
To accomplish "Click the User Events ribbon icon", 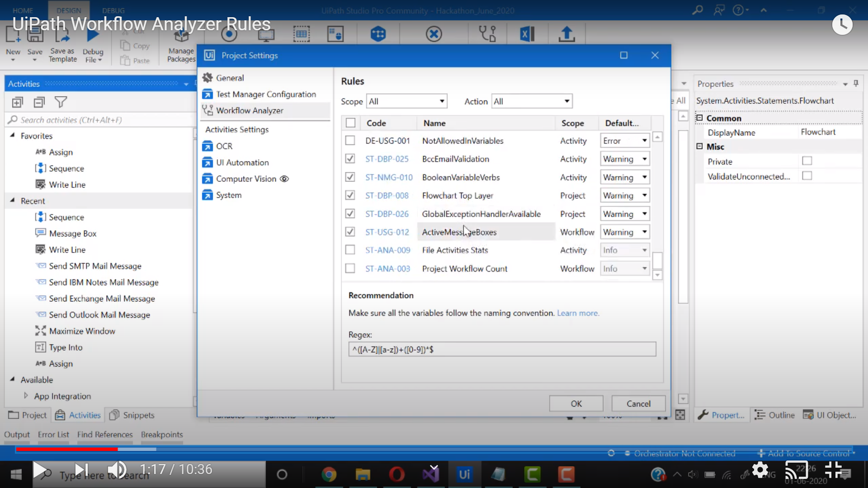I will 335,34.
